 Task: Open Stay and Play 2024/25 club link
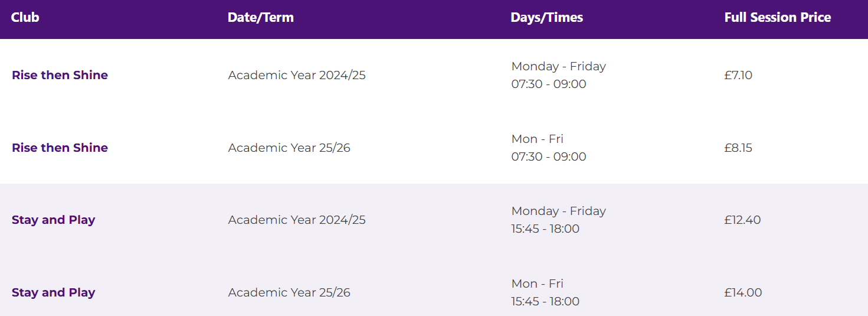[53, 220]
